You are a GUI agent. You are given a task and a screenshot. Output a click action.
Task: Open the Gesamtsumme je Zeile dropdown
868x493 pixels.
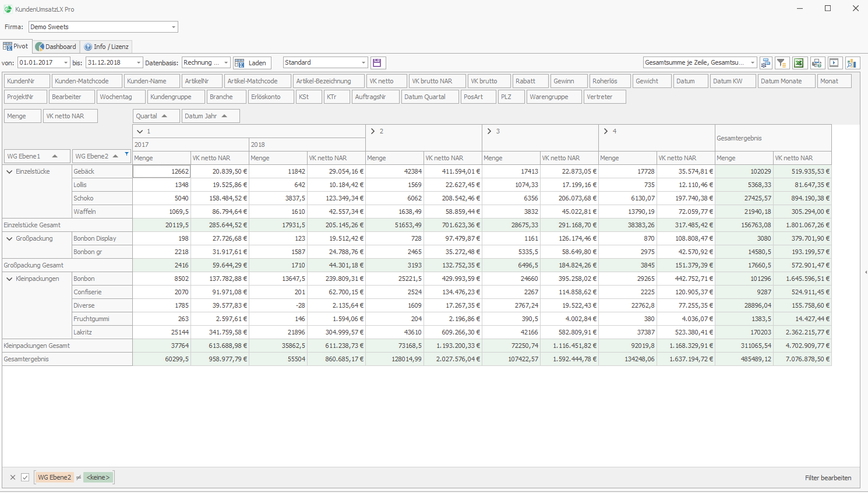(x=752, y=63)
